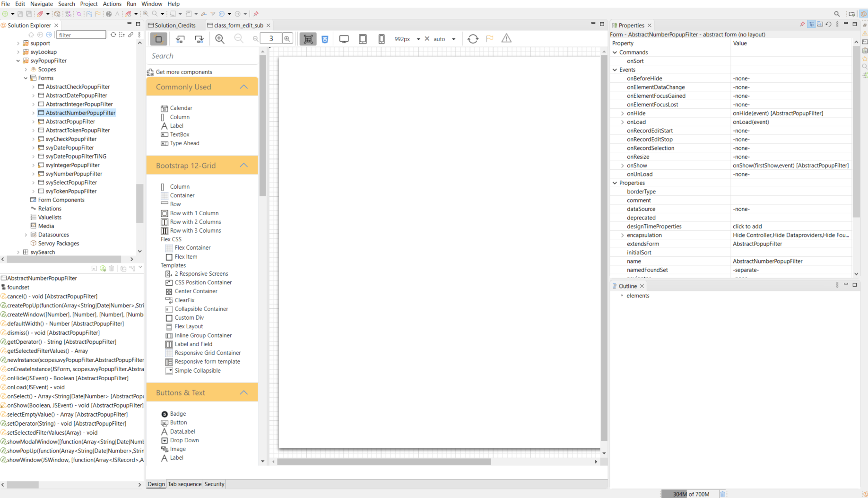
Task: Expand the Datasources tree node
Action: (x=26, y=235)
